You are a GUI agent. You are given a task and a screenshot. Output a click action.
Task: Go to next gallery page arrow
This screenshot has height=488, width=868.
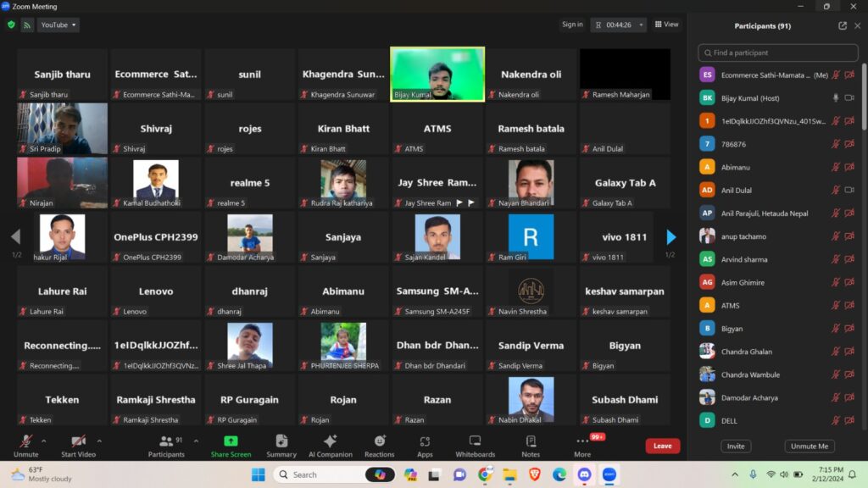[671, 237]
